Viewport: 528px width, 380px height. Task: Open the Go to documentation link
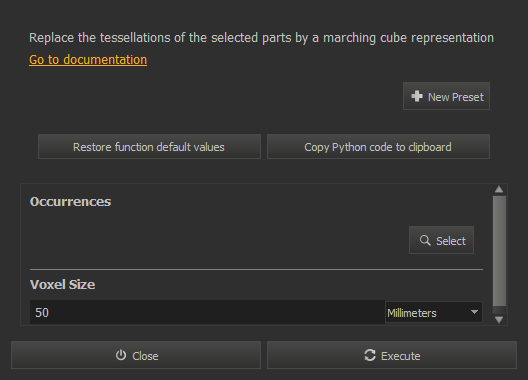click(88, 60)
